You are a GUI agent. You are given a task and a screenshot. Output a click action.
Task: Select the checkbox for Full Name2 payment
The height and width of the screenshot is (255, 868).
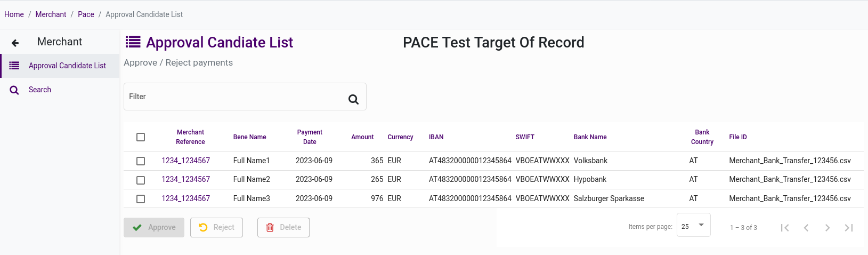(141, 180)
